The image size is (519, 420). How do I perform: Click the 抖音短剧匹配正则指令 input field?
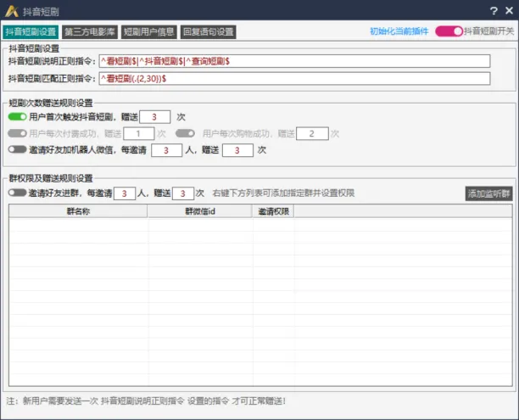tap(294, 79)
